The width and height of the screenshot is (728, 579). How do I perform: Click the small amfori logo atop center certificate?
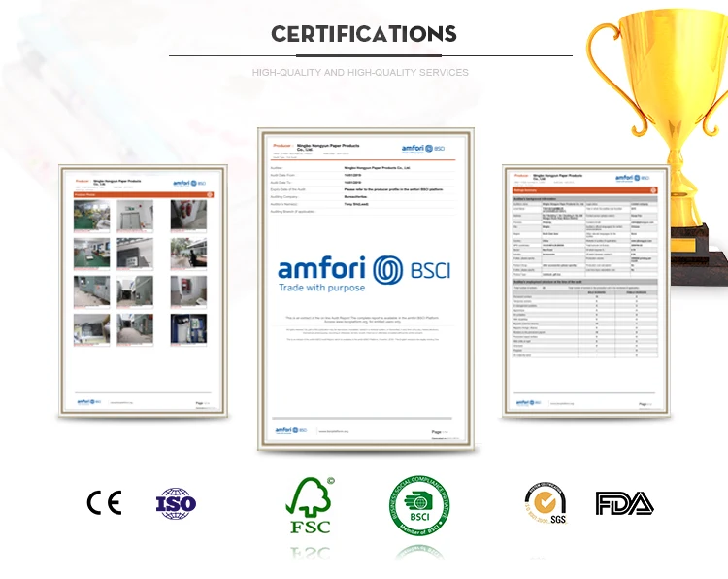pos(423,149)
